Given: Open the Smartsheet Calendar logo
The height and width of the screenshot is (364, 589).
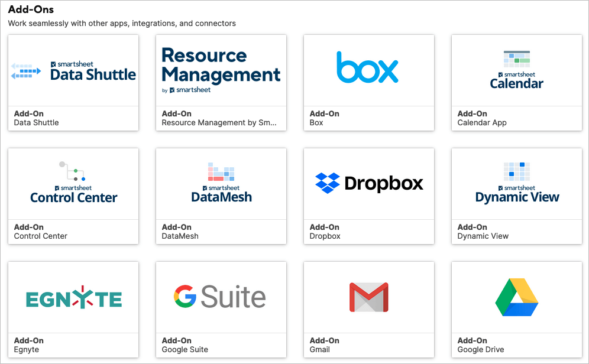Looking at the screenshot, I should (516, 70).
